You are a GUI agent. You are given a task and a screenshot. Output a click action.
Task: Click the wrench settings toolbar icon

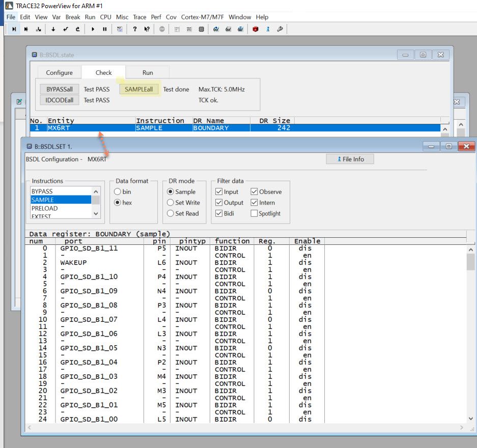tap(280, 29)
